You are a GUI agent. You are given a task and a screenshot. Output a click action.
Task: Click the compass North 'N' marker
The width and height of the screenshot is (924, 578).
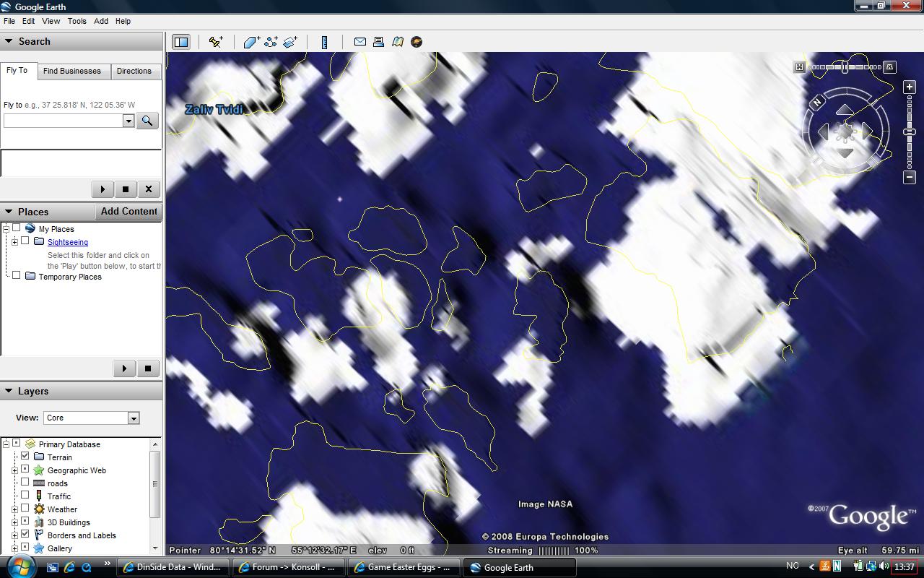(x=818, y=102)
